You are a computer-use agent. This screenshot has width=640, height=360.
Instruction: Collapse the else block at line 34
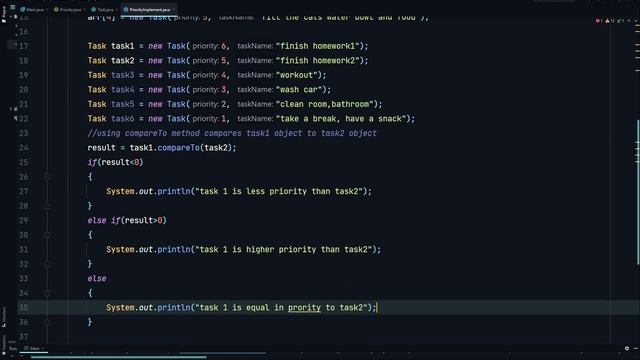(47, 293)
